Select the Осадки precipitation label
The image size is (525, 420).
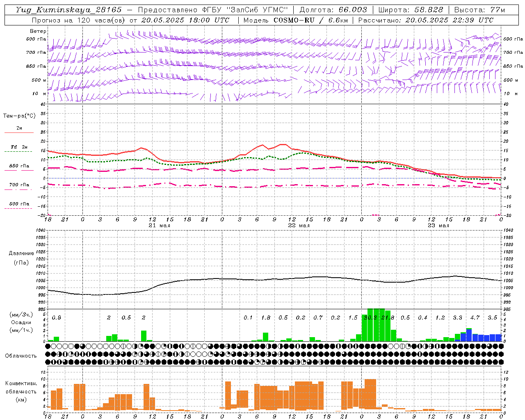(x=21, y=322)
